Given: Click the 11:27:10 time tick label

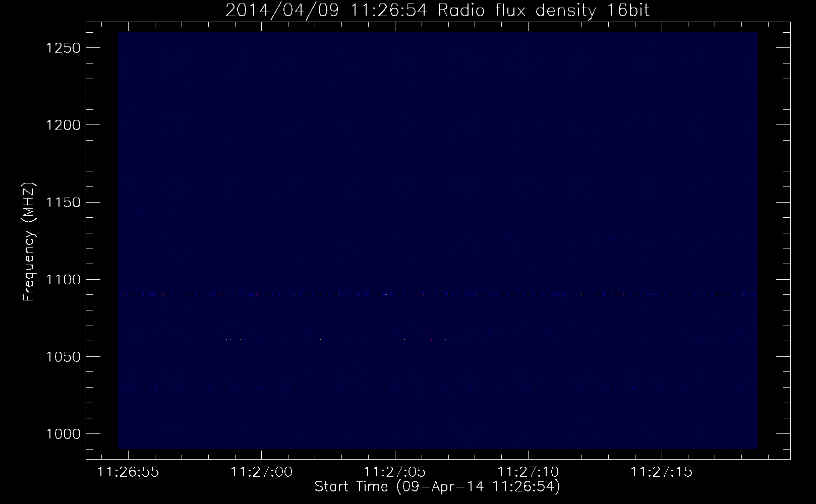Looking at the screenshot, I should [x=528, y=472].
